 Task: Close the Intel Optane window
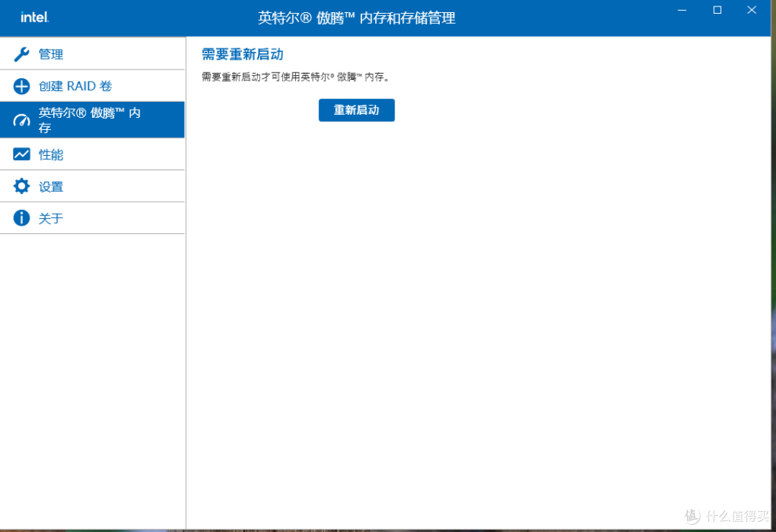click(x=752, y=10)
